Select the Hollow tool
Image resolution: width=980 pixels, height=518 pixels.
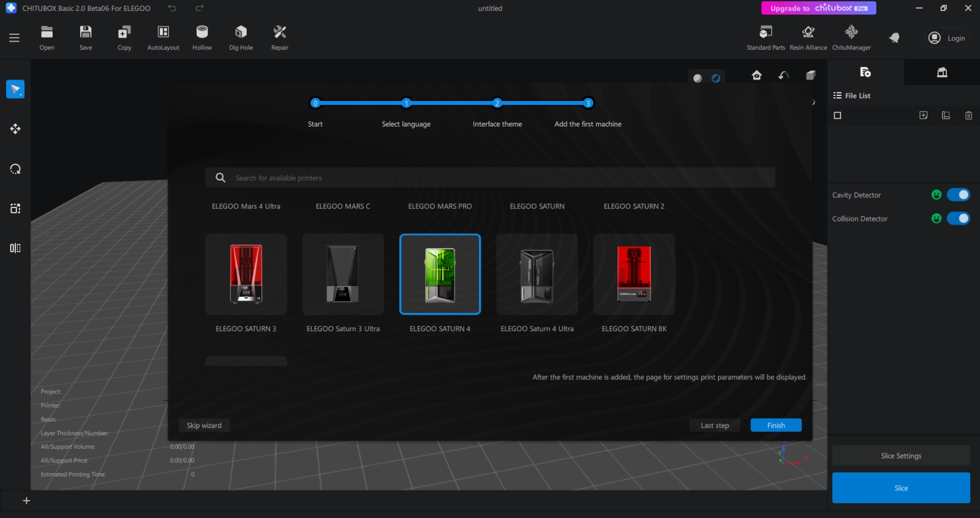tap(202, 38)
